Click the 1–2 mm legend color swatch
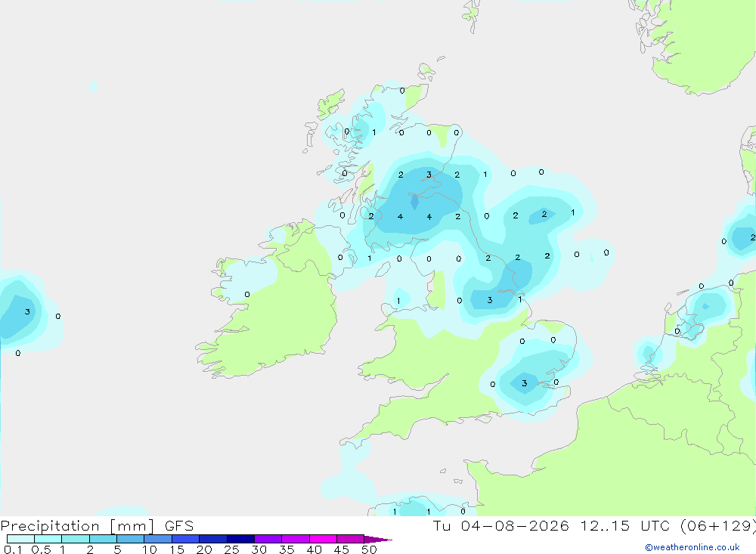The width and height of the screenshot is (756, 554). point(76,539)
